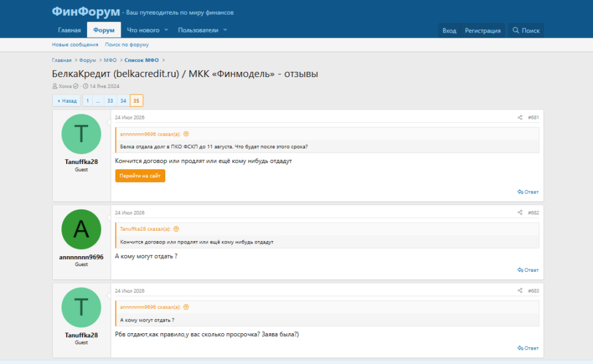Image resolution: width=593 pixels, height=364 pixels.
Task: Click the 'Вход' login link
Action: [x=449, y=31]
